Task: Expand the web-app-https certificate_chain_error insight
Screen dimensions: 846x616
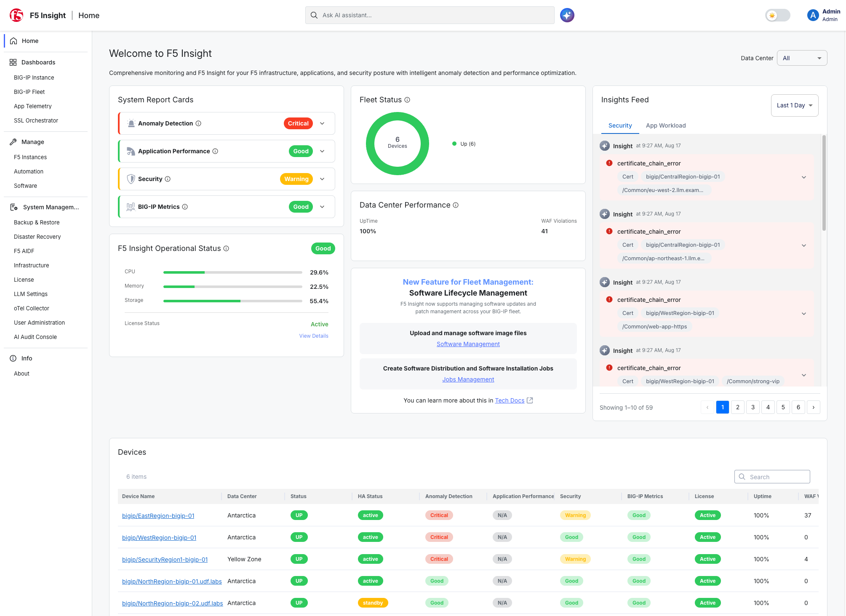Action: point(804,314)
